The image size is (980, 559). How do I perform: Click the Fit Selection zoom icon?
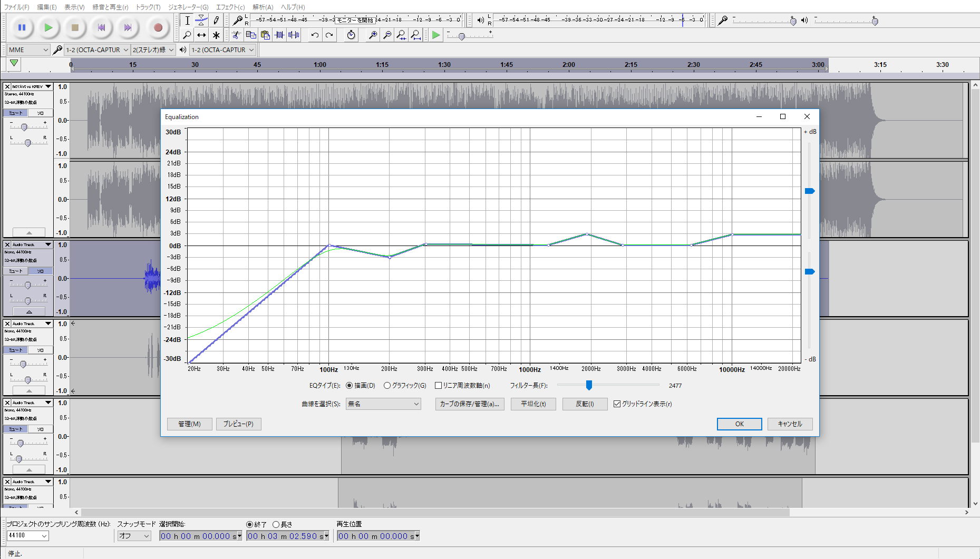tap(401, 35)
